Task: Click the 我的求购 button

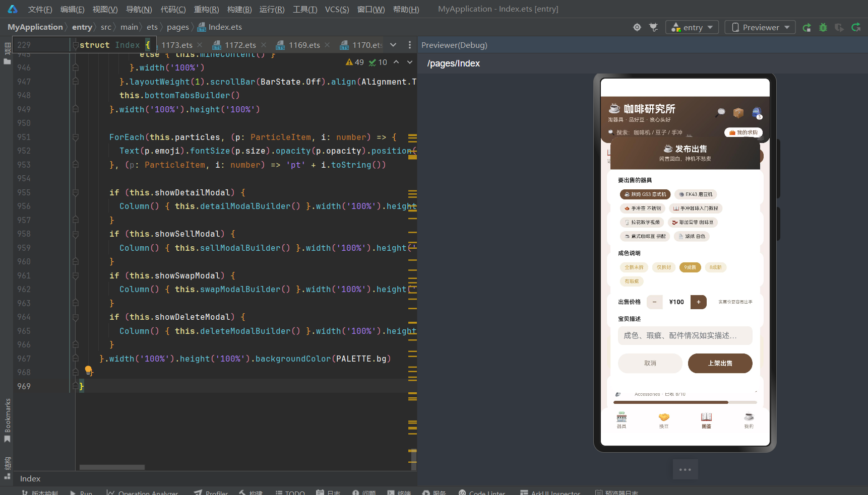Action: (743, 132)
